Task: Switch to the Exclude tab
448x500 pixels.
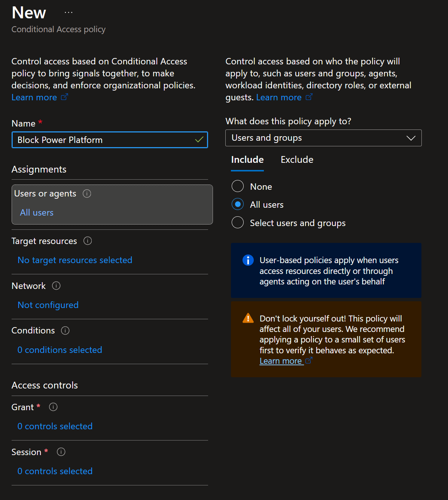Action: (297, 160)
